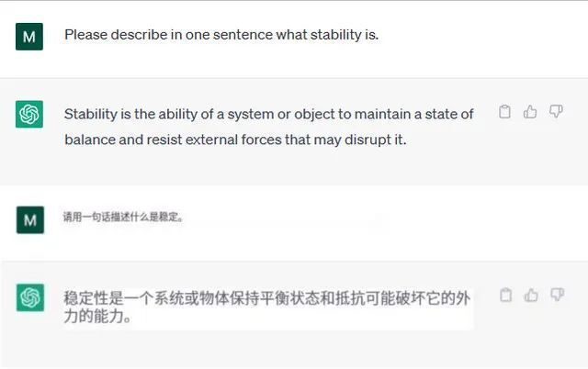
Task: Click the second line 力的能力 of Chinese reply
Action: pos(97,316)
